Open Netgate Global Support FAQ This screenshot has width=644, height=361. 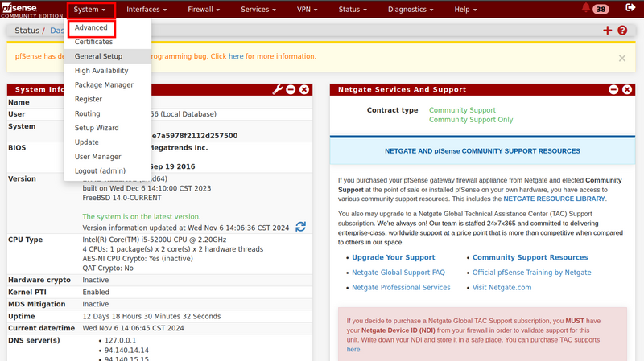pos(398,273)
